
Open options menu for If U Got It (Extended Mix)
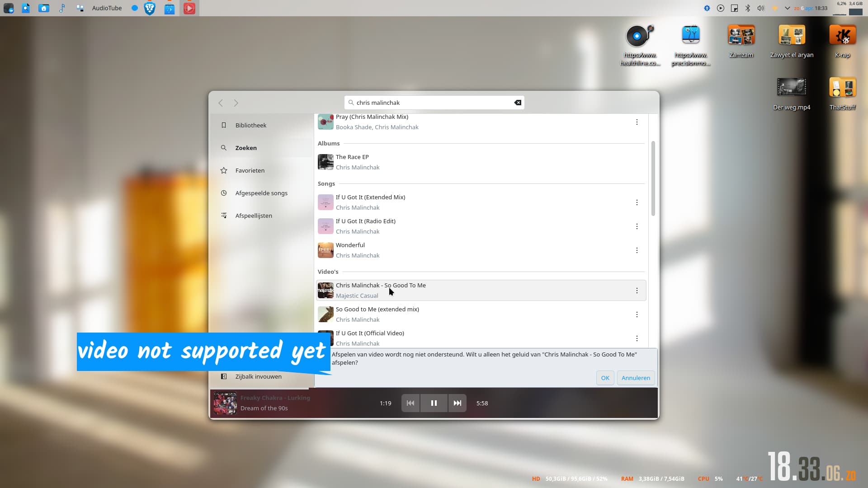(x=637, y=202)
